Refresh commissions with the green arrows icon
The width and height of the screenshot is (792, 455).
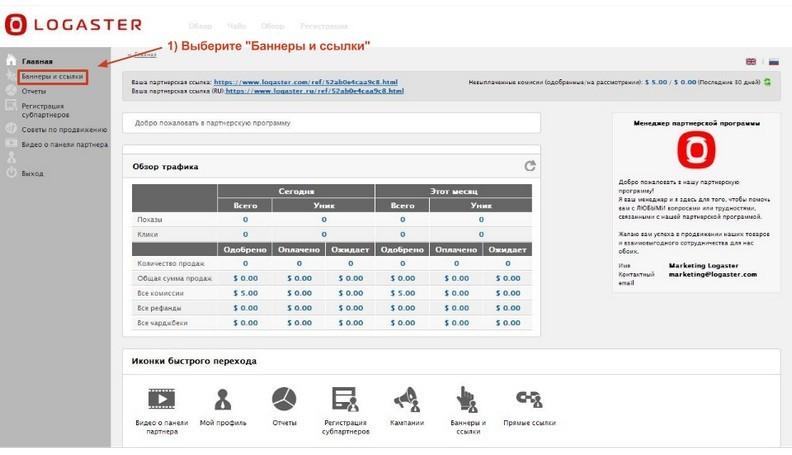tap(767, 82)
